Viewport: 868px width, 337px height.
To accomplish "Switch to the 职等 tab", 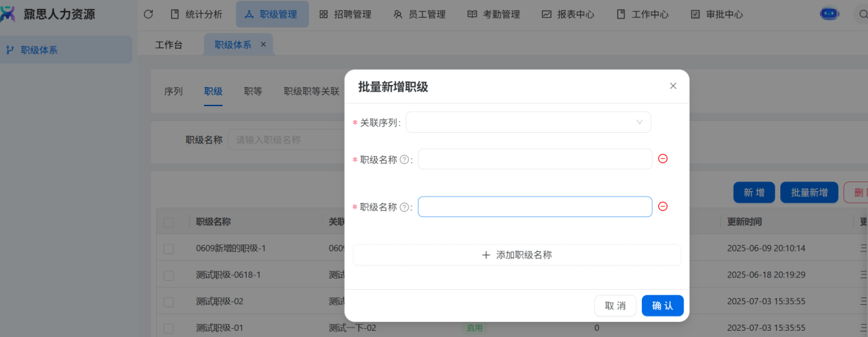I will (253, 91).
